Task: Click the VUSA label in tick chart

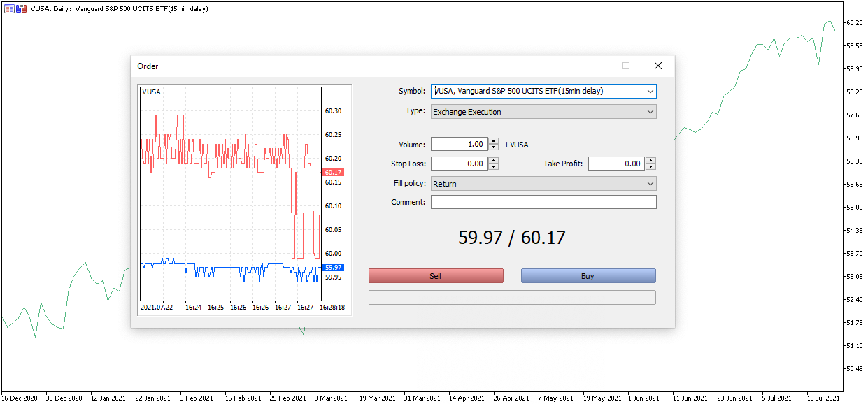Action: pos(151,92)
